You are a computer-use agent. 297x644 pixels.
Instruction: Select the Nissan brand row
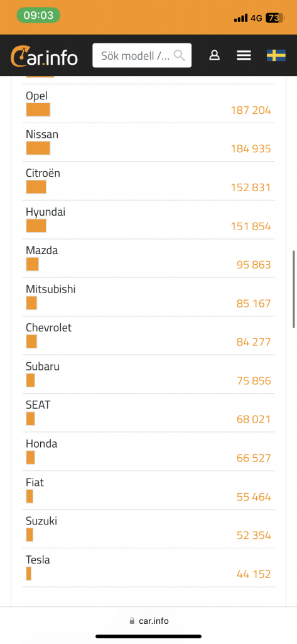pyautogui.click(x=148, y=142)
